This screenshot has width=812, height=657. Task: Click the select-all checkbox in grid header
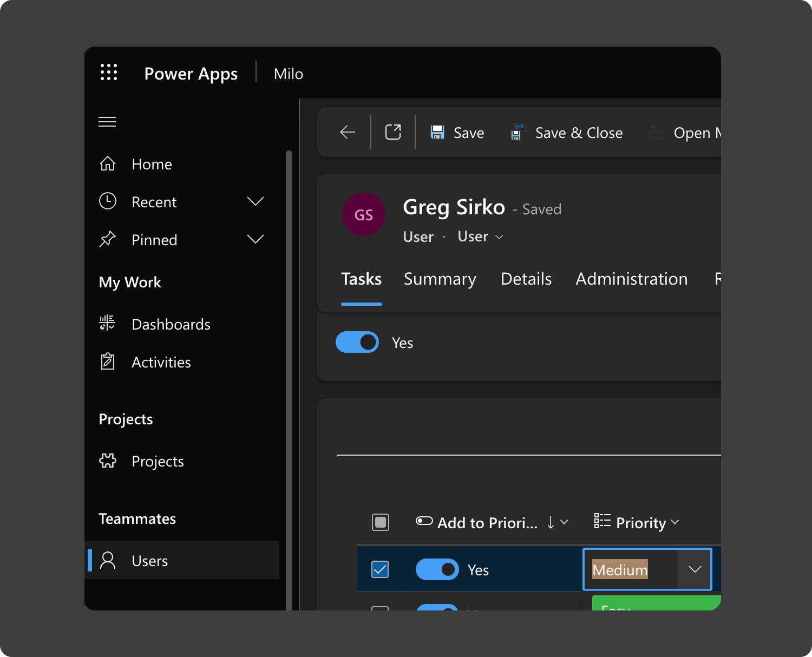pyautogui.click(x=381, y=522)
